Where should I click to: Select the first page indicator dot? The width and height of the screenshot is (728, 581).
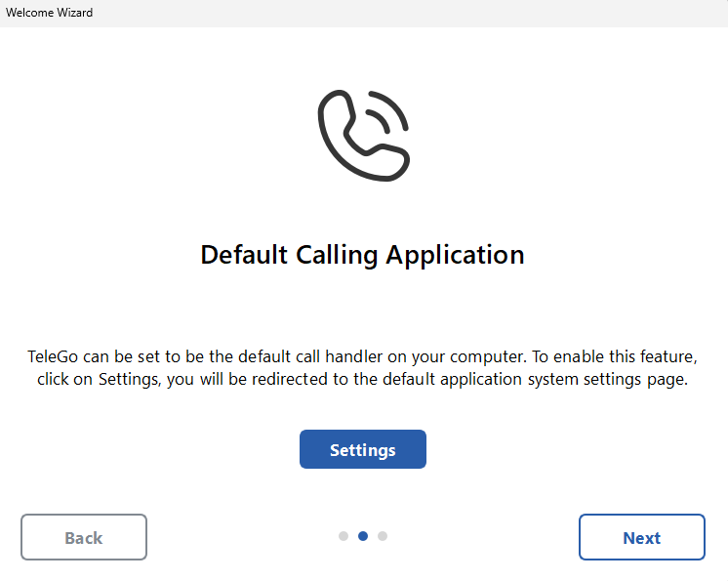pos(344,536)
